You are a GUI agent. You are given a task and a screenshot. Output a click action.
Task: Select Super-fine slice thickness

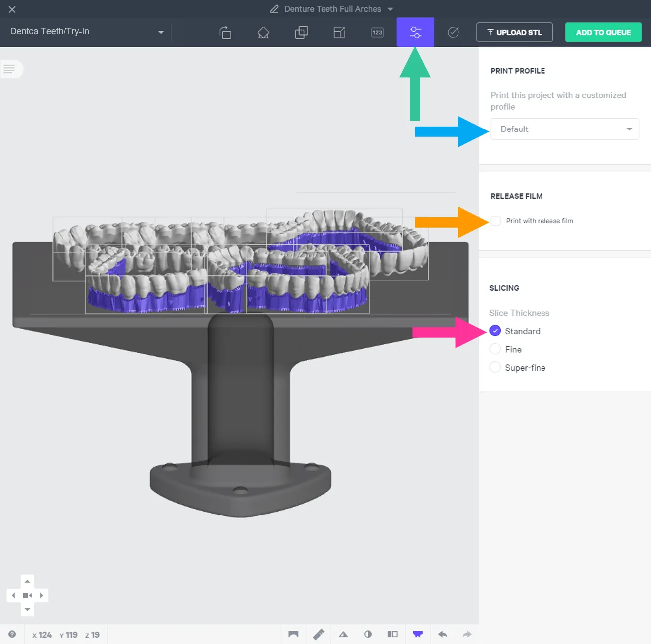click(x=495, y=367)
